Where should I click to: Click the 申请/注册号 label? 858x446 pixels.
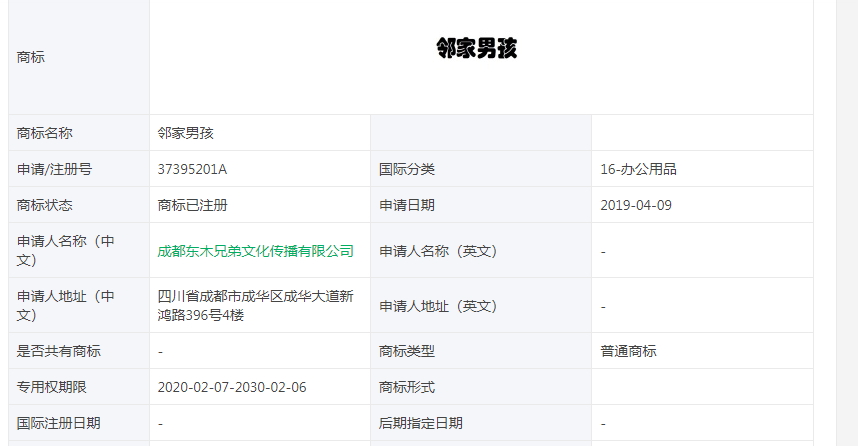[x=54, y=169]
